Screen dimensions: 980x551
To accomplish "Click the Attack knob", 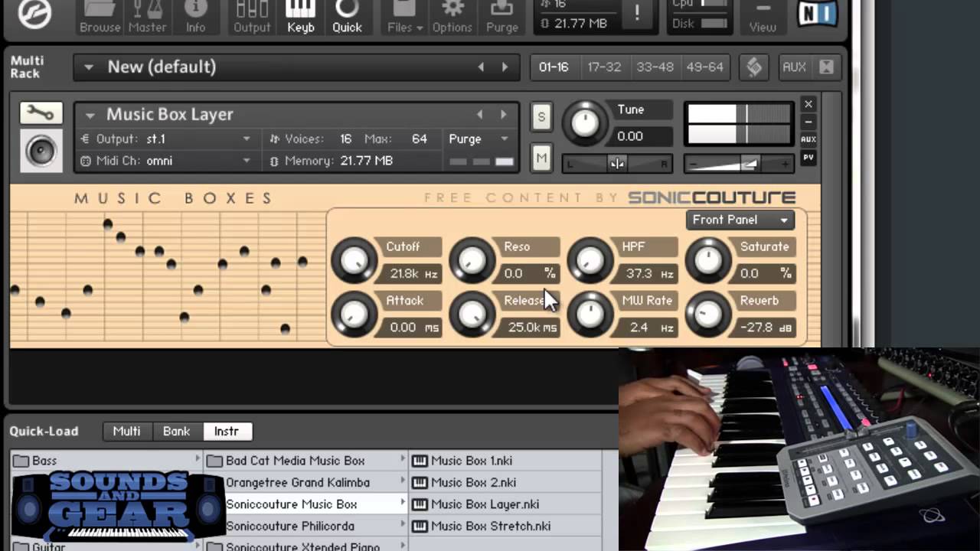I will coord(354,314).
